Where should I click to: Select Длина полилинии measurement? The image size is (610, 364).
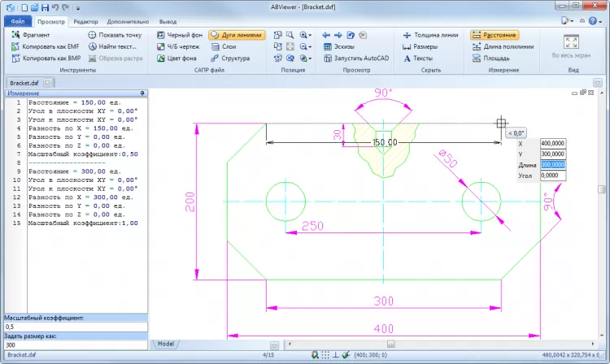coord(503,46)
